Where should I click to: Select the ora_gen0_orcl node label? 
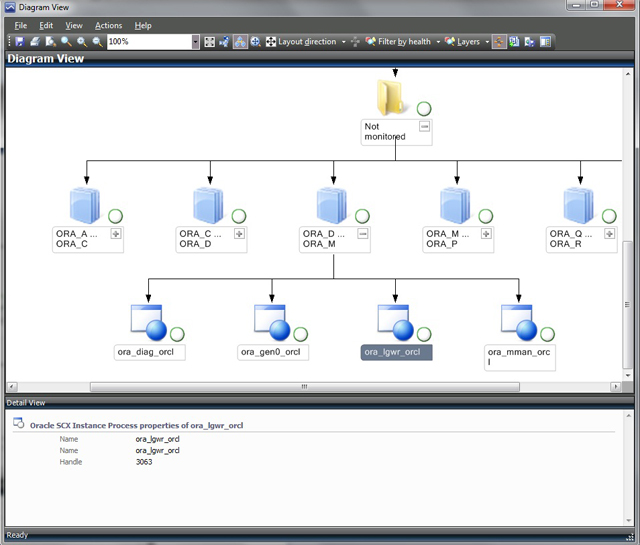(272, 352)
